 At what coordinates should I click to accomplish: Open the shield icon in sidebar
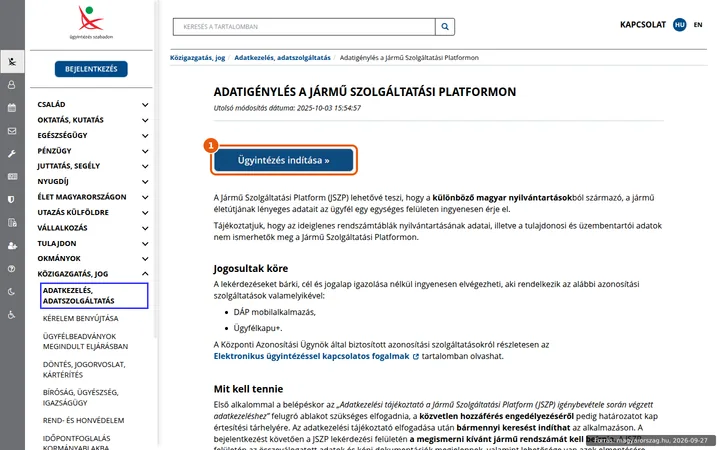point(12,200)
